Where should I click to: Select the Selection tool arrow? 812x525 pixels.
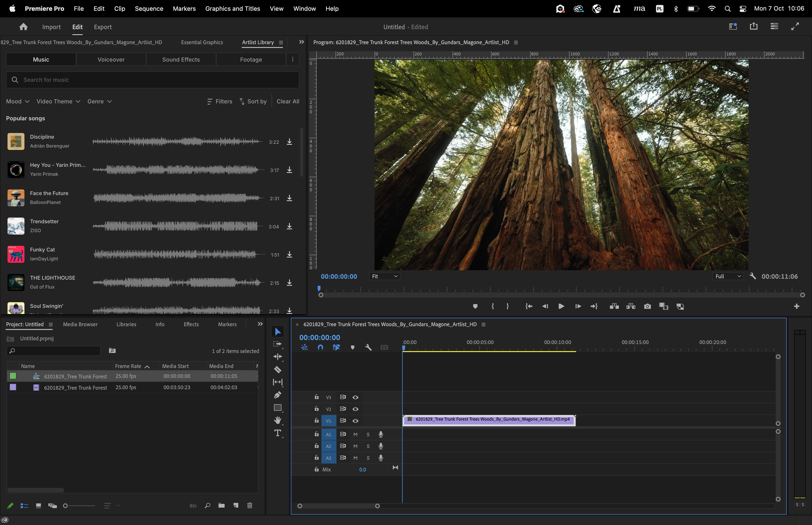278,331
